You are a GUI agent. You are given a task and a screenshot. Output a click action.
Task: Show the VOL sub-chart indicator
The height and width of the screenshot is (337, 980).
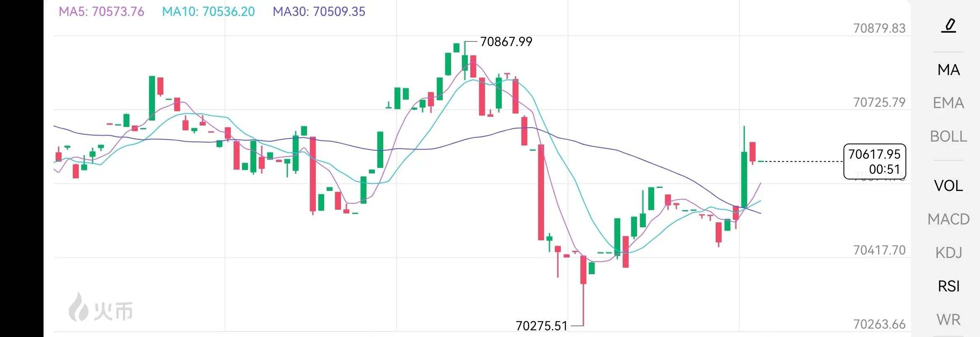pyautogui.click(x=948, y=185)
